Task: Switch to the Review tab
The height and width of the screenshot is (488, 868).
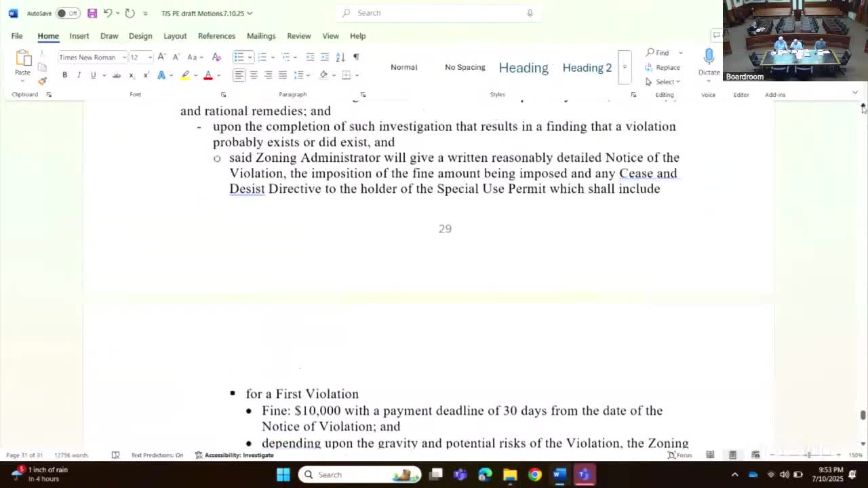Action: point(298,36)
